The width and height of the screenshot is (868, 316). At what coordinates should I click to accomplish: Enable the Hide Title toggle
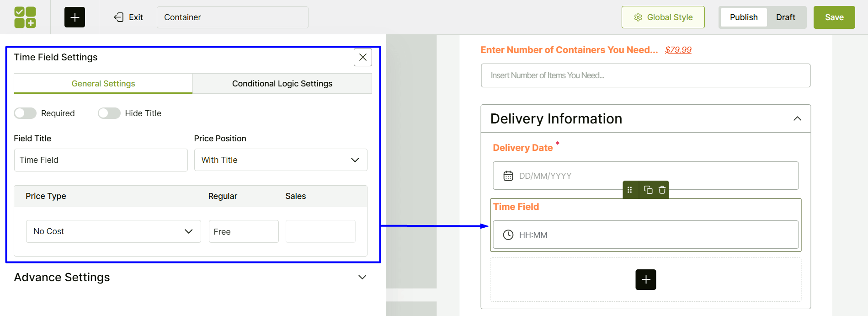[x=109, y=113]
